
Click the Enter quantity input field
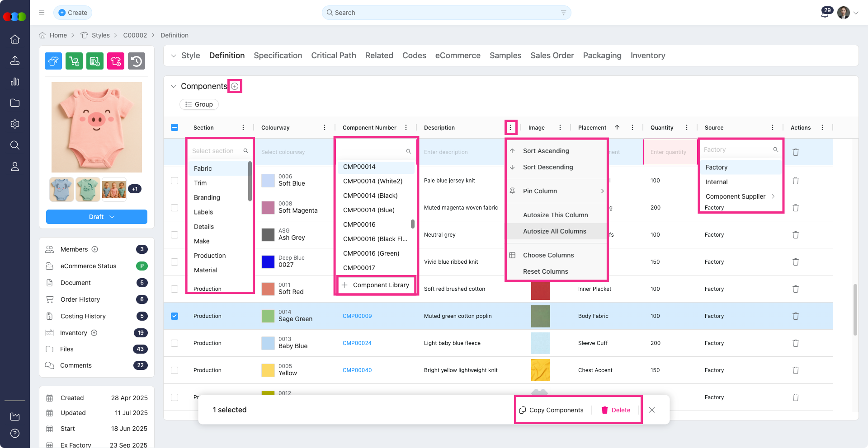click(x=670, y=152)
